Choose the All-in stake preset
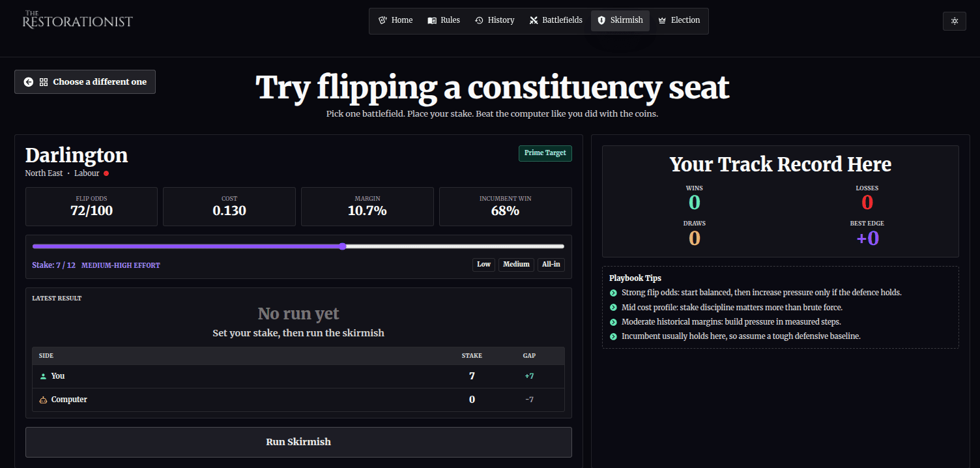The height and width of the screenshot is (468, 980). pos(551,265)
